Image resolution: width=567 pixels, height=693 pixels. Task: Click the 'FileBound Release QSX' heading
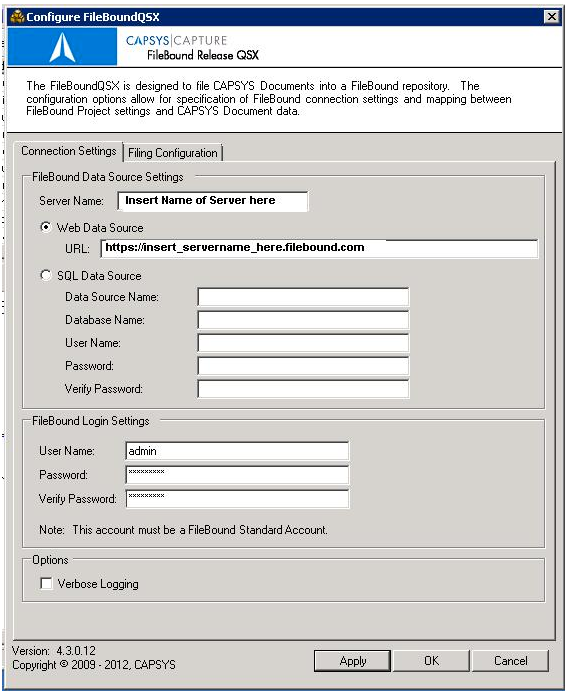click(203, 55)
